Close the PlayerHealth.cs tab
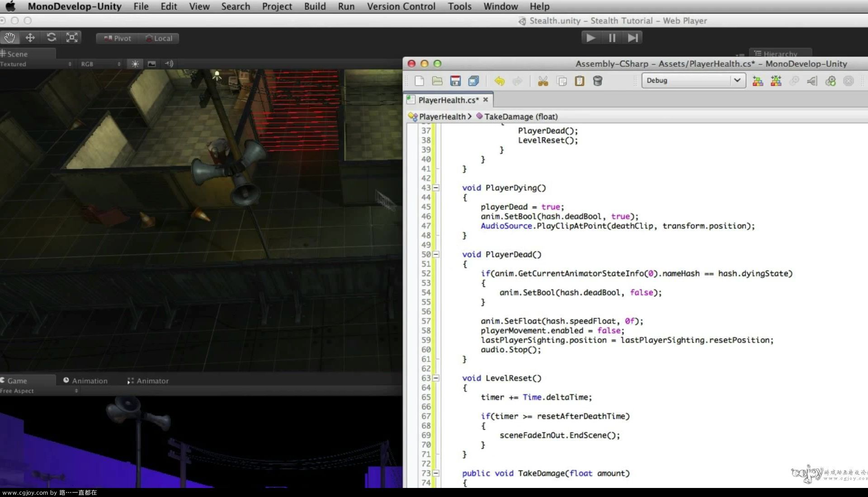 point(486,99)
